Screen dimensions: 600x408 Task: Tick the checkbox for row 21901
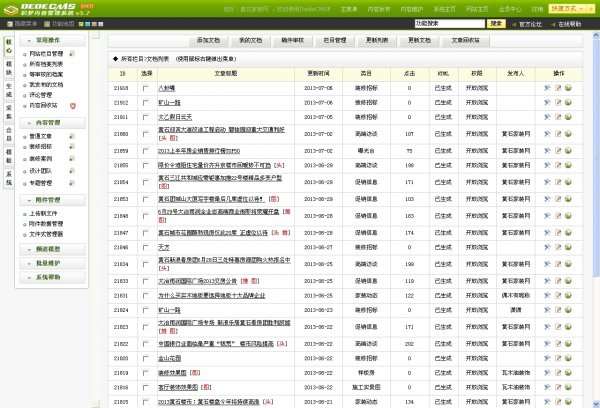(x=145, y=117)
